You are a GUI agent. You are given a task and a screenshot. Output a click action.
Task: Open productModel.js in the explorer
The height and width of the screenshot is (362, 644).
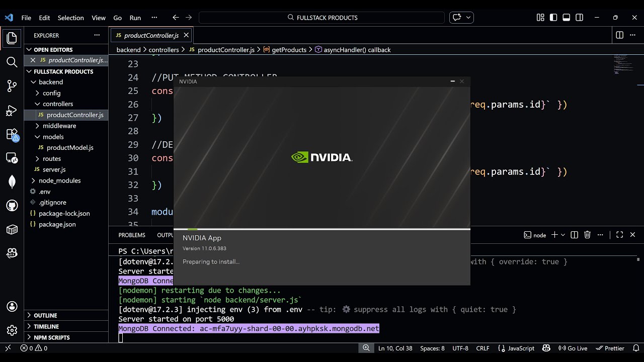click(x=66, y=148)
